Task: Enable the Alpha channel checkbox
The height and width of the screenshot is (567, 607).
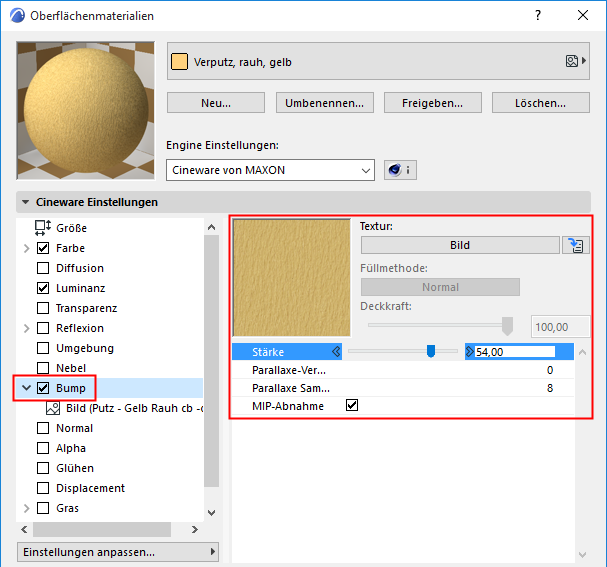Action: [x=43, y=448]
